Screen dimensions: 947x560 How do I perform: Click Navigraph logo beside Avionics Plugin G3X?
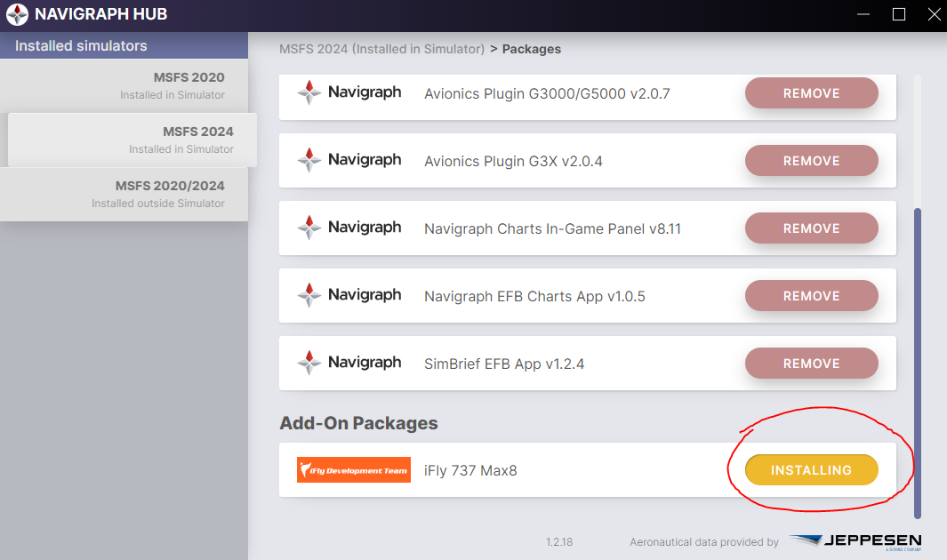pyautogui.click(x=349, y=160)
